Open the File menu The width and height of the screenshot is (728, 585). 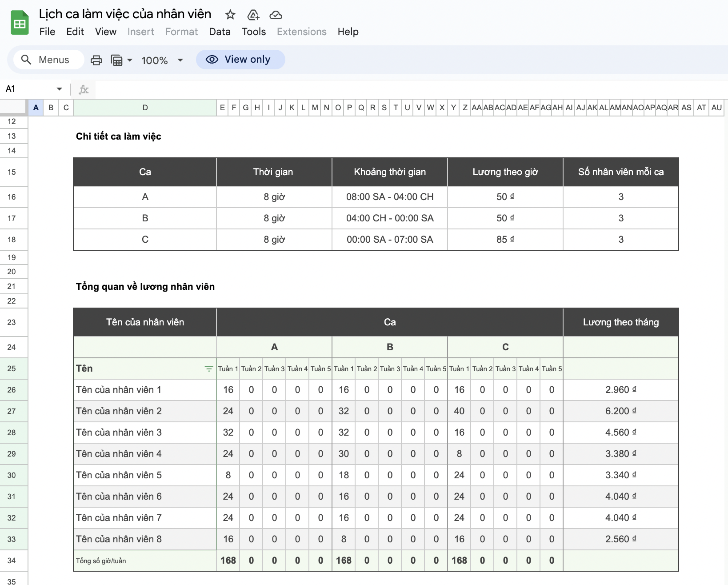(x=47, y=32)
